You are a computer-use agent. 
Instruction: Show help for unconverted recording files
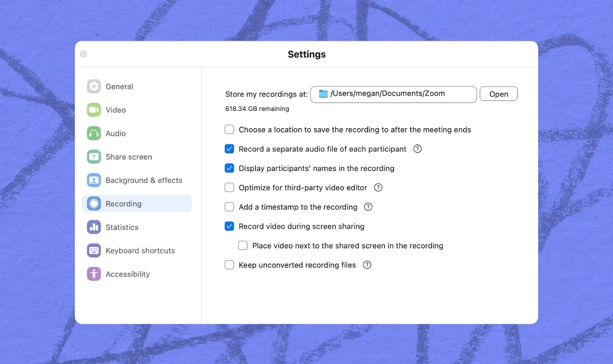tap(367, 265)
